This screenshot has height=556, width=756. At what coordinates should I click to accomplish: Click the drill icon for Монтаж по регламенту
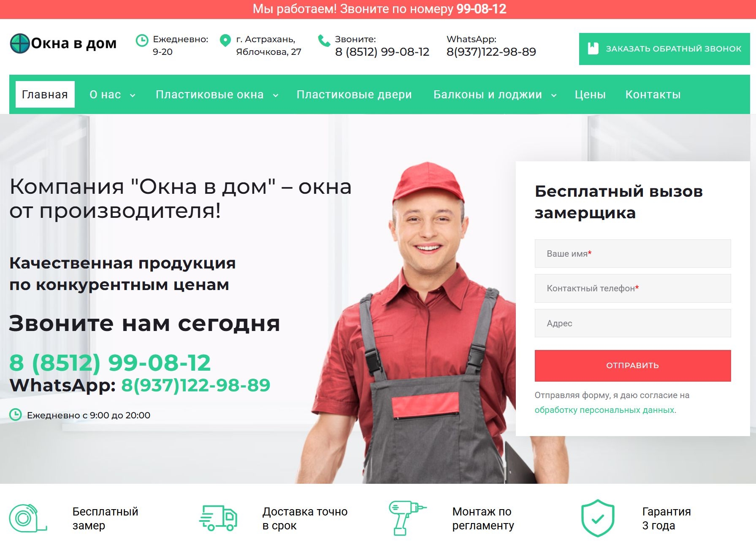pyautogui.click(x=407, y=518)
